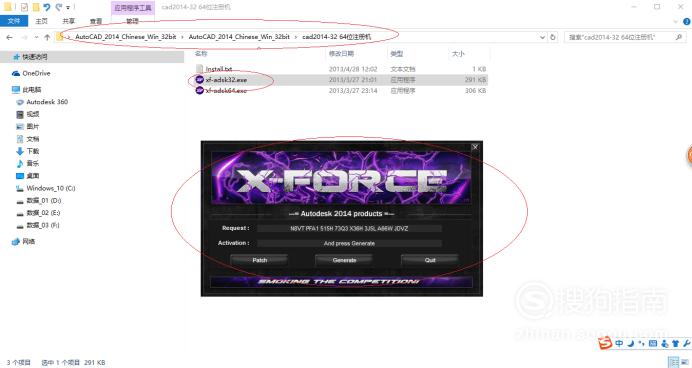Sort files by the 修改日期 column header
This screenshot has height=368, width=692.
coord(341,54)
